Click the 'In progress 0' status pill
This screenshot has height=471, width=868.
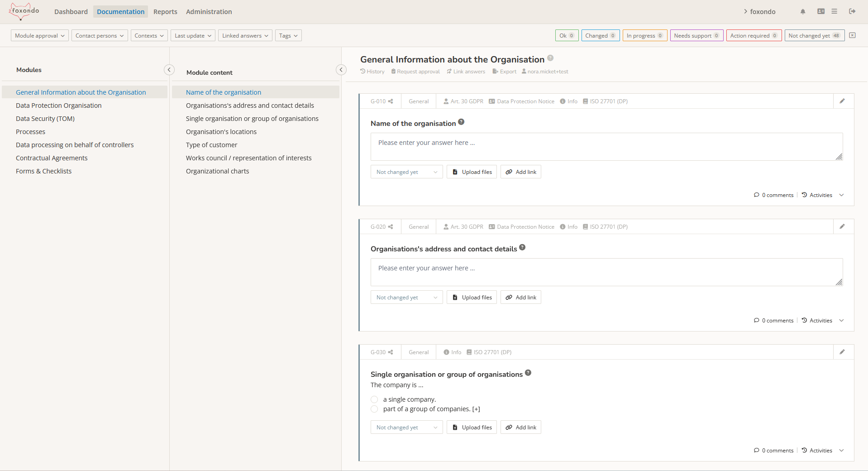(x=644, y=35)
